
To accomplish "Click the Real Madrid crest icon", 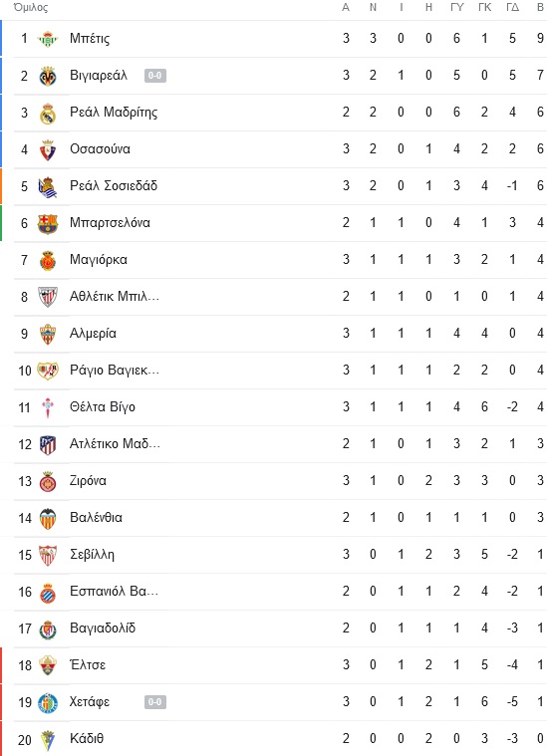I will [47, 113].
